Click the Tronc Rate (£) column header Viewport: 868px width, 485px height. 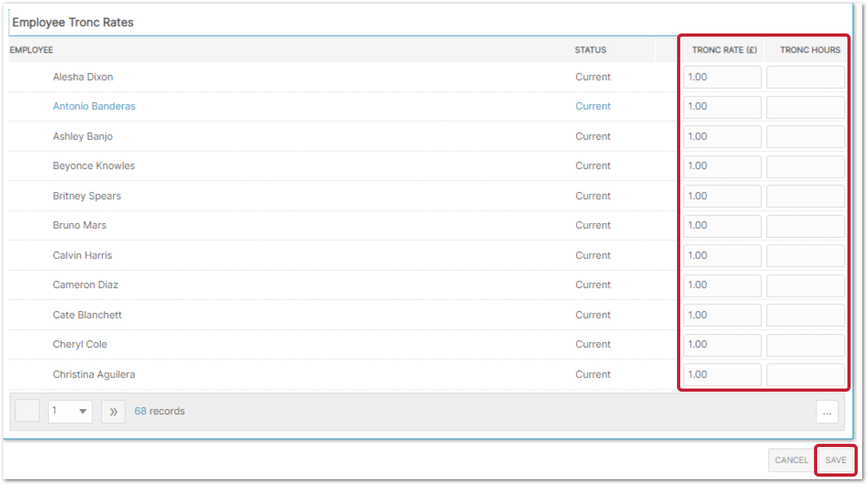(x=724, y=50)
